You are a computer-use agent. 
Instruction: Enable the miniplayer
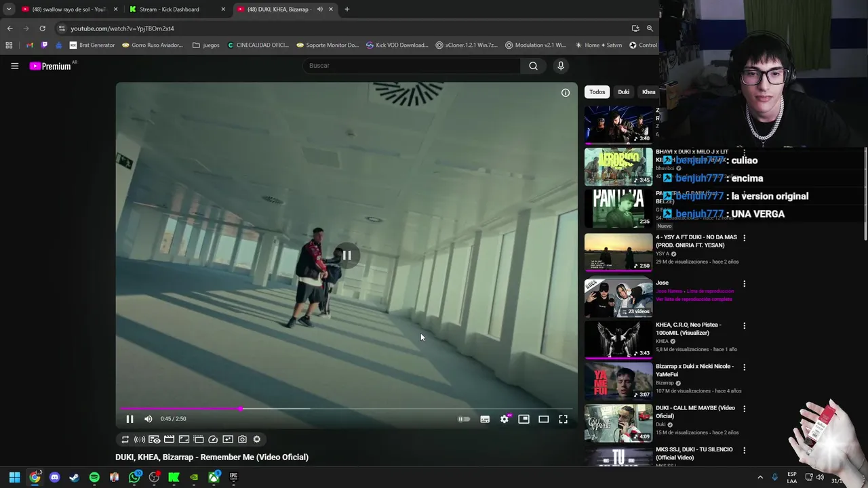coord(524,419)
